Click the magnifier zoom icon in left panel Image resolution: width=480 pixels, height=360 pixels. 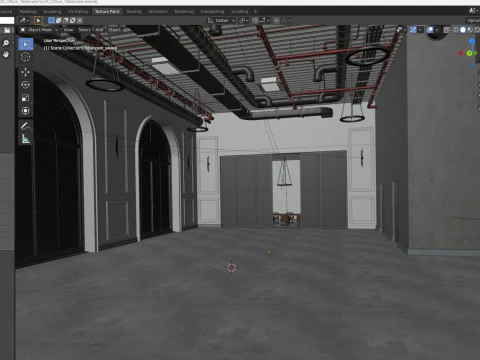click(6, 43)
